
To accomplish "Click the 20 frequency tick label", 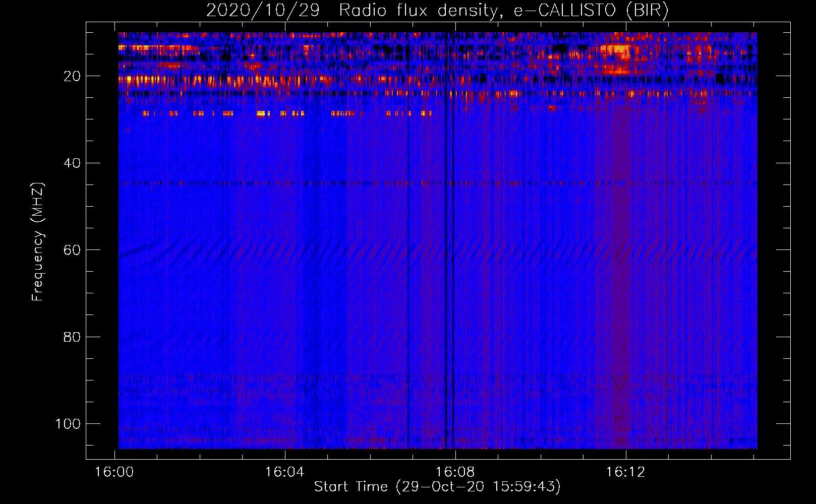I will 72,76.
